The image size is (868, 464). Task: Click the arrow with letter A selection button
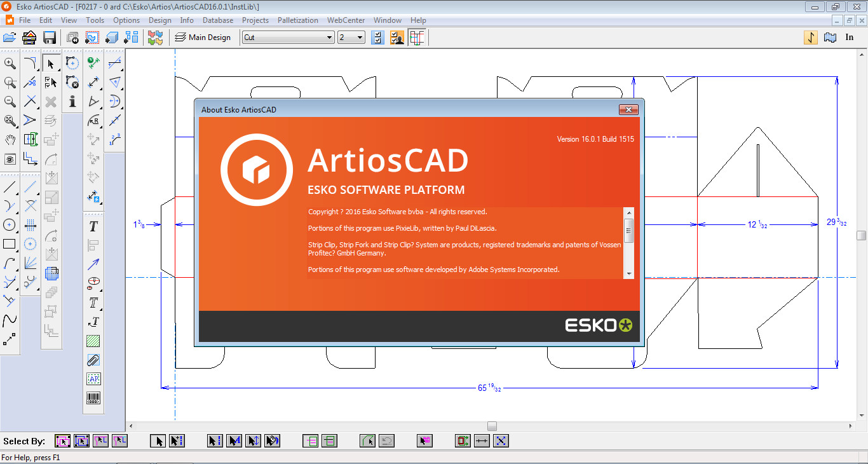pyautogui.click(x=234, y=440)
